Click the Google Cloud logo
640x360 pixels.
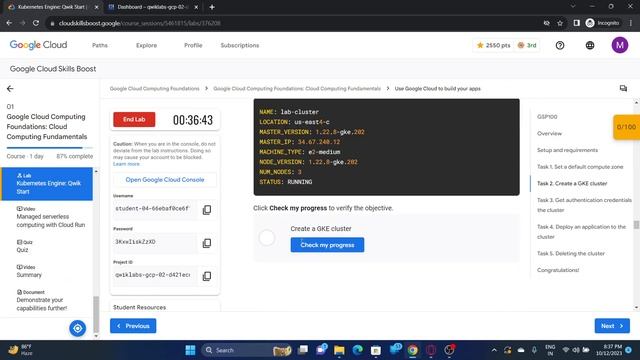click(x=38, y=45)
